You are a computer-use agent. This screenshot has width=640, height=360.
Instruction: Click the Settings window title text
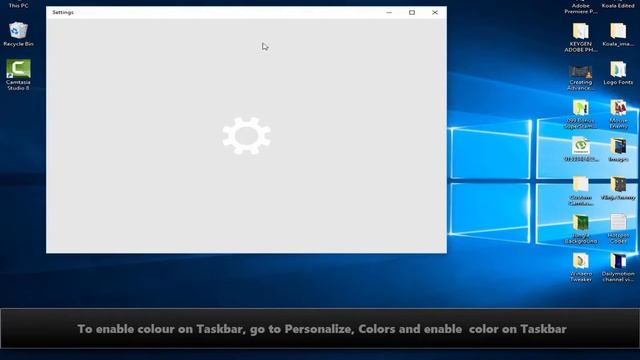(x=63, y=13)
